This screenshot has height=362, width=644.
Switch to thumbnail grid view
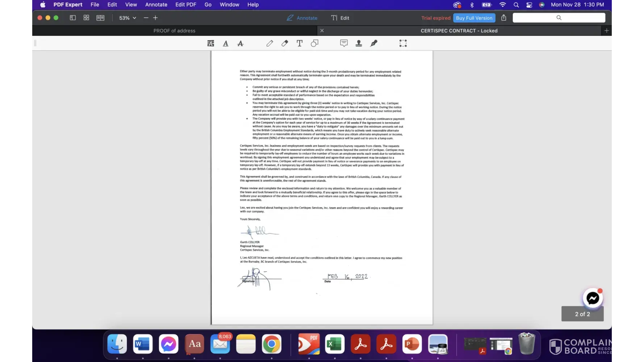tap(86, 18)
